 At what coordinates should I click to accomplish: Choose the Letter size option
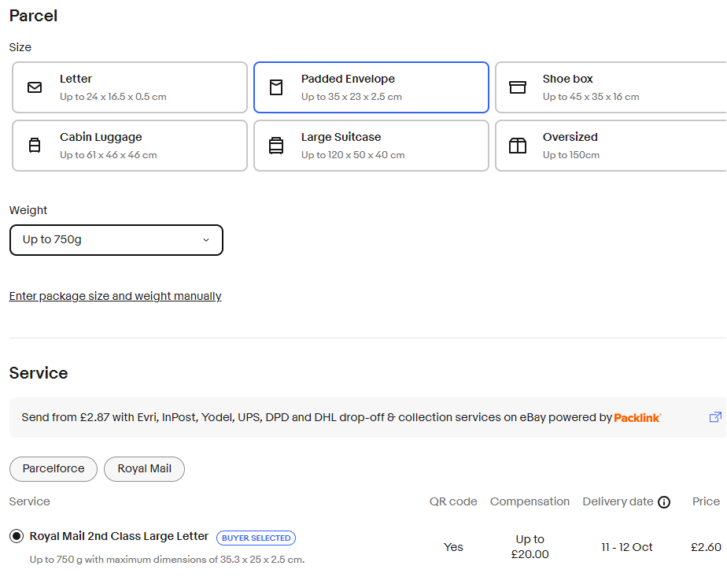coord(130,87)
